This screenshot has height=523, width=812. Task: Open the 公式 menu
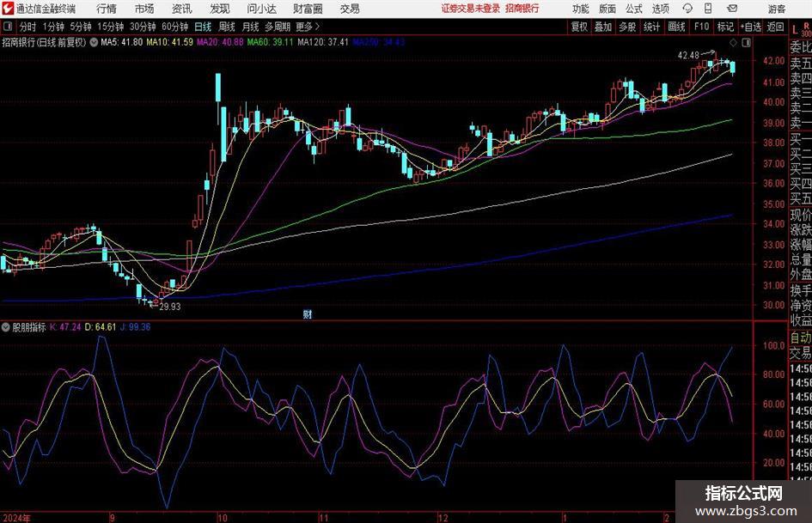634,9
